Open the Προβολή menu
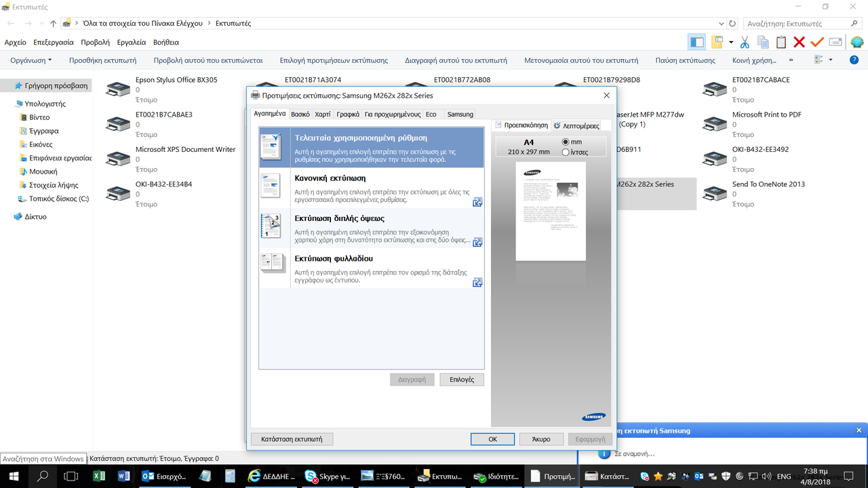868x488 pixels. (95, 42)
